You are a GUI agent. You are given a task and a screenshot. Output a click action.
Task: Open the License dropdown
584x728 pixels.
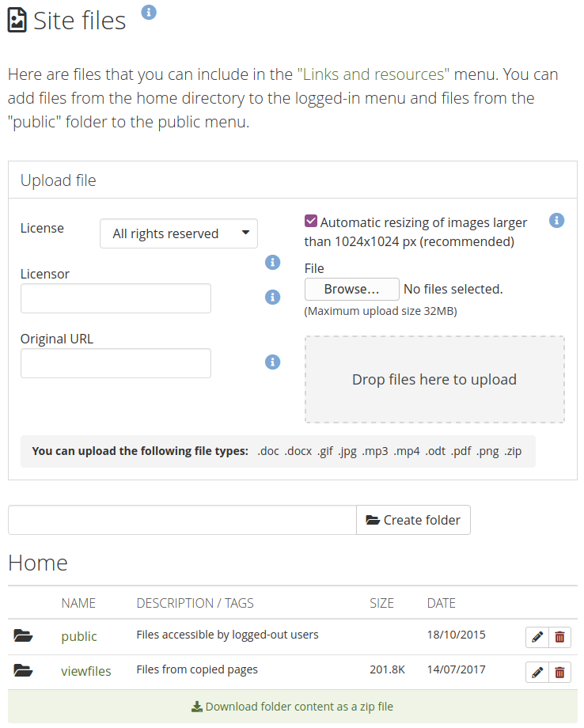178,233
